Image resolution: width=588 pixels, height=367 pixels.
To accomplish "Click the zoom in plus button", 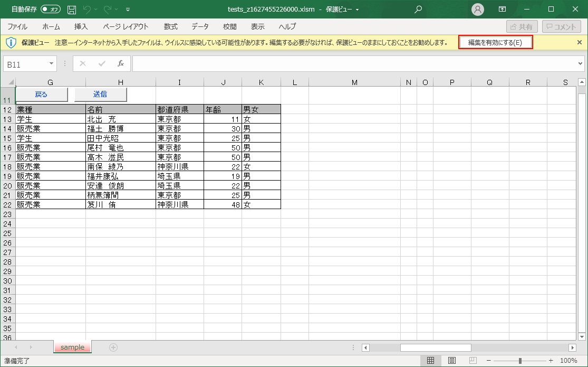I will click(x=551, y=361).
